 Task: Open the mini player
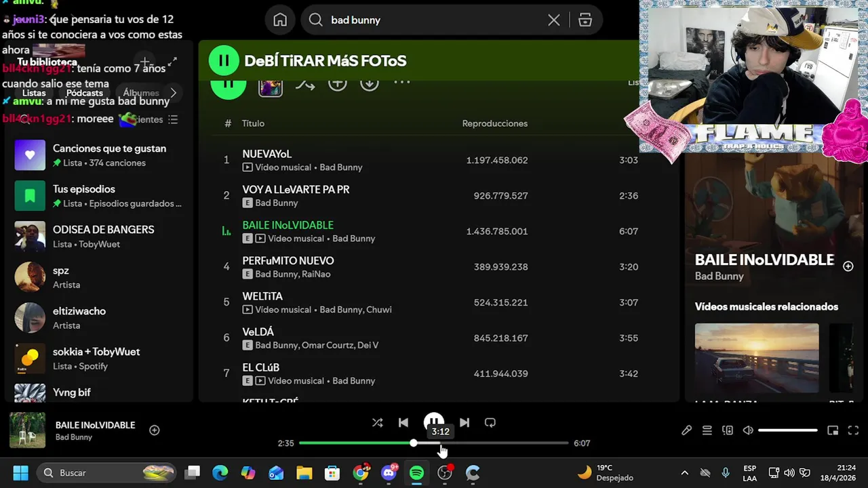click(x=833, y=430)
